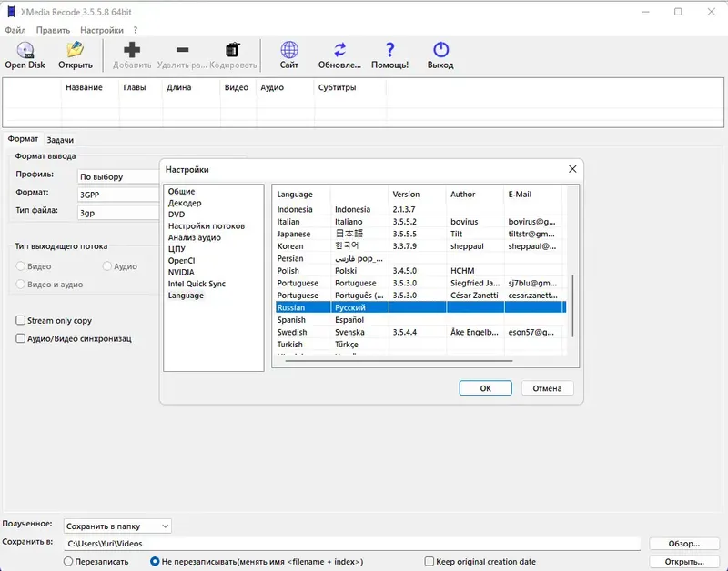This screenshot has width=728, height=571.
Task: Click the Кодировать encode icon
Action: coord(233,50)
